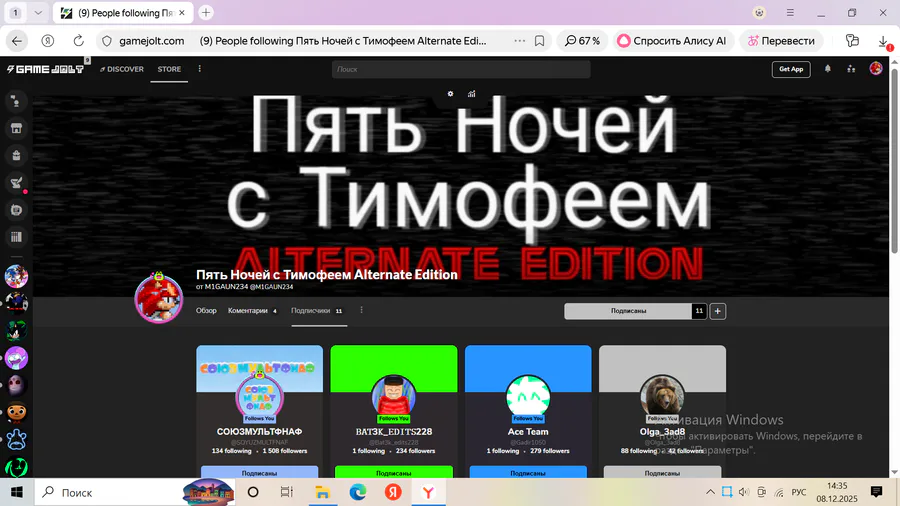
Task: Open a new browser tab with plus
Action: tap(206, 13)
